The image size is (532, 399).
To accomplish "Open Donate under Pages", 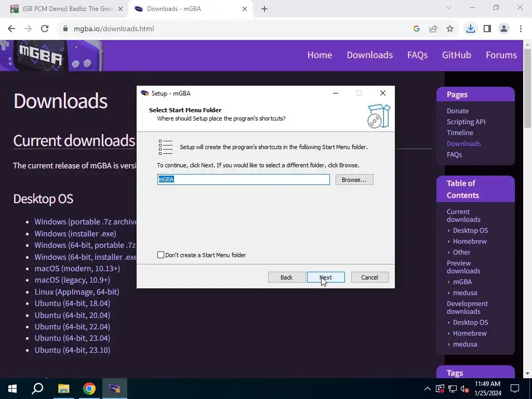I will (457, 111).
